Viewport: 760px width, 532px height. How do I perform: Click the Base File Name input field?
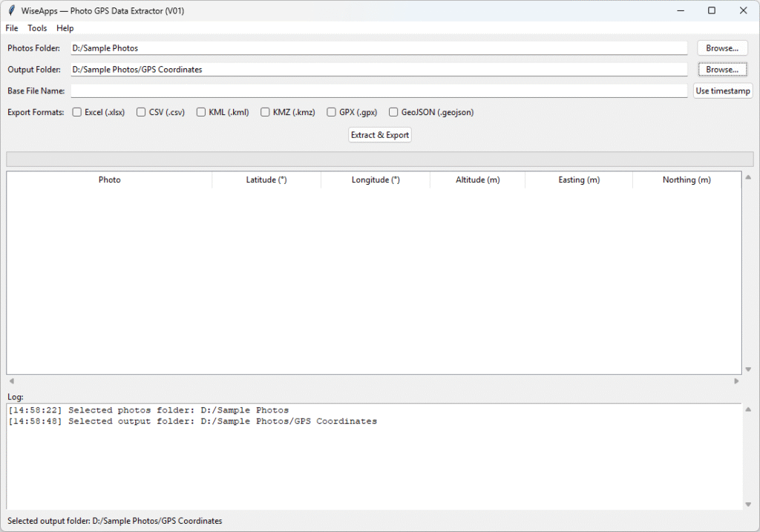[x=379, y=91]
